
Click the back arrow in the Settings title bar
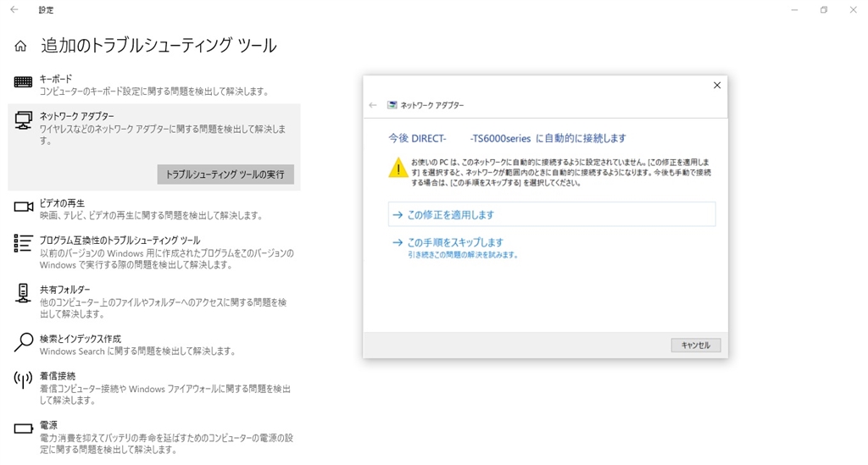coord(14,9)
